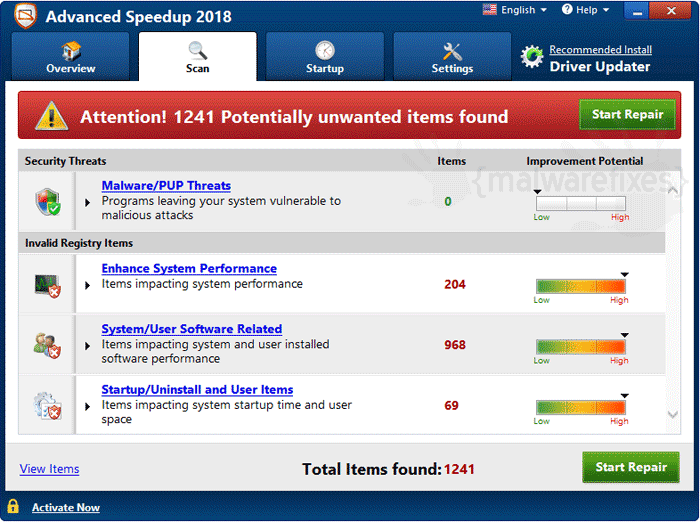Click the Improvement Potential column header
Image resolution: width=700 pixels, height=522 pixels.
(585, 161)
